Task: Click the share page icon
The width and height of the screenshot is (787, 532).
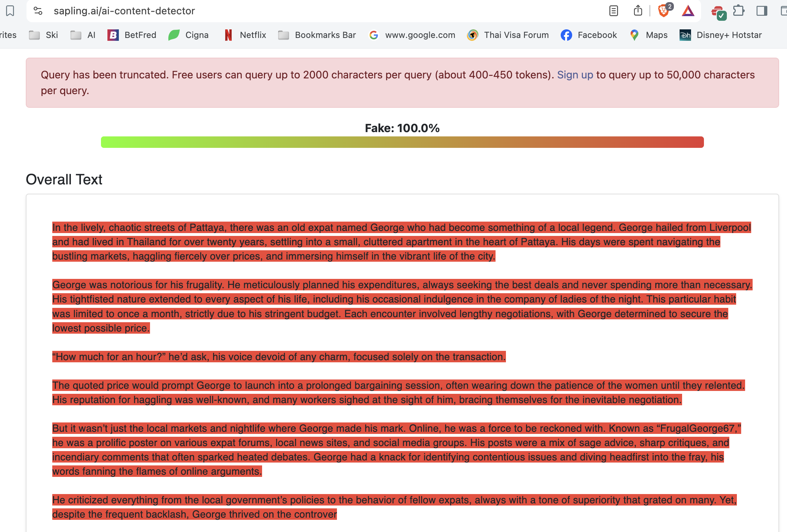Action: (x=638, y=11)
